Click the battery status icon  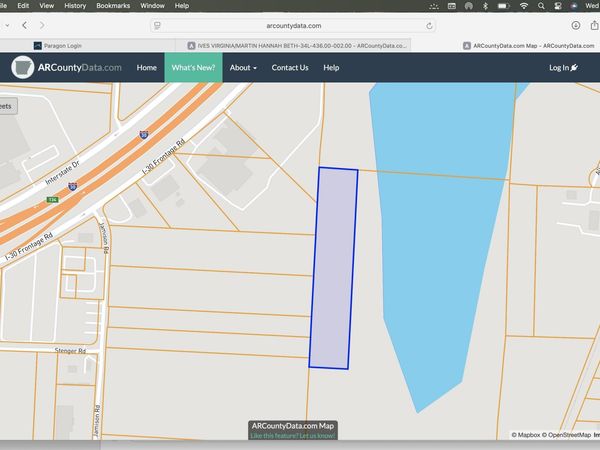click(x=503, y=6)
